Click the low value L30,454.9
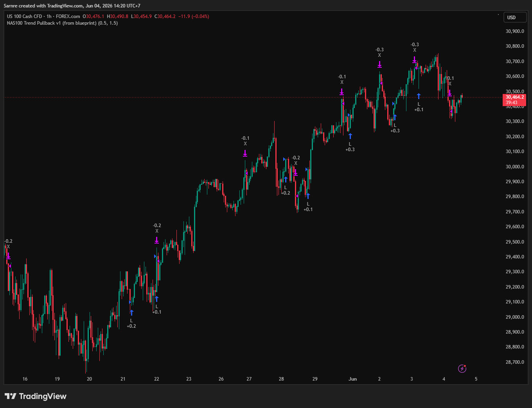This screenshot has height=408, width=532. point(141,16)
